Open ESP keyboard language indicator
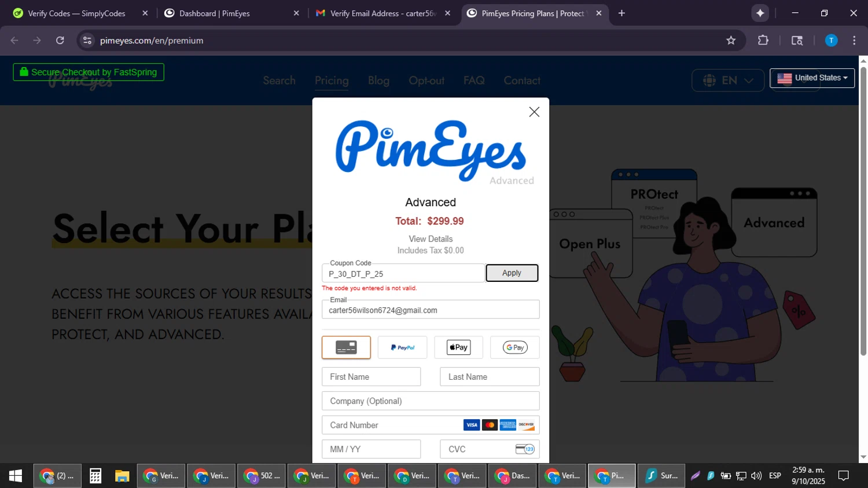The height and width of the screenshot is (488, 868). pos(775,476)
